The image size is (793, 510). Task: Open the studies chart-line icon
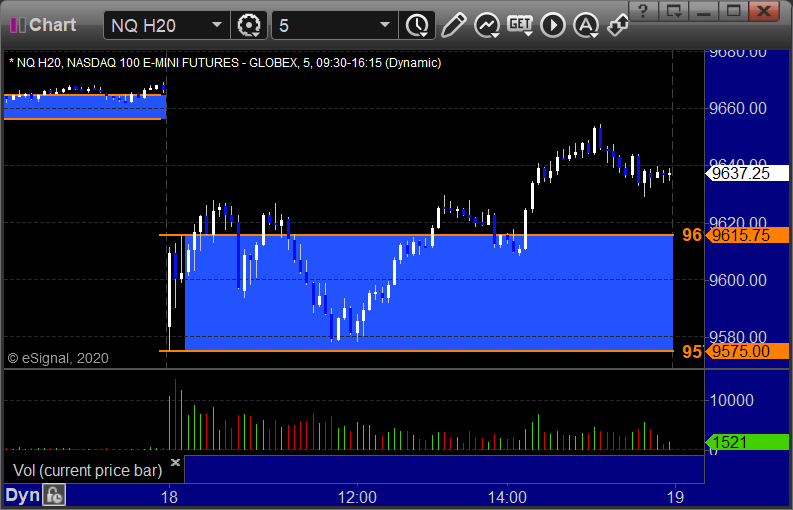[x=487, y=25]
